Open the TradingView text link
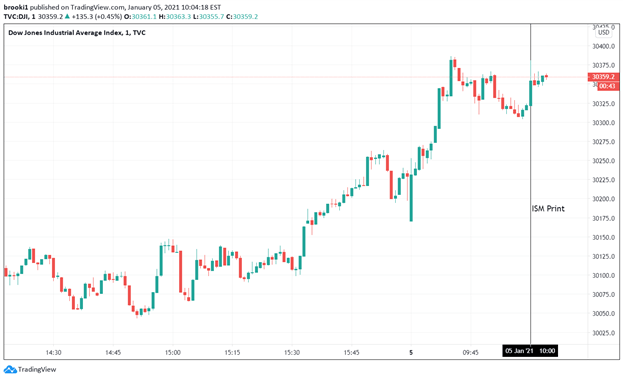This screenshot has width=623, height=379. click(x=37, y=369)
